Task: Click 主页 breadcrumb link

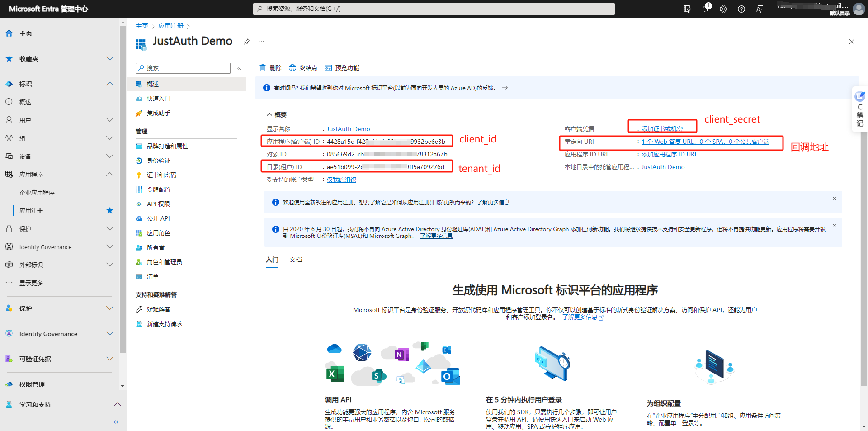Action: click(x=142, y=26)
